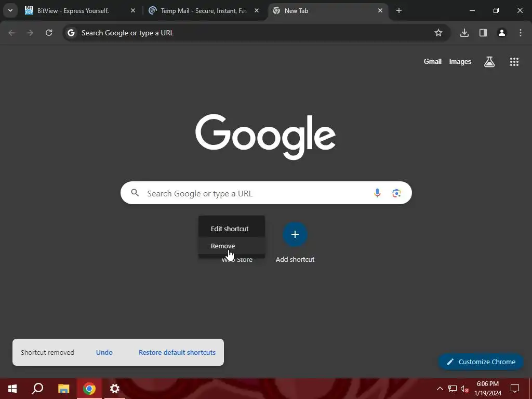
Task: Go forward with the forward arrow
Action: (30, 33)
